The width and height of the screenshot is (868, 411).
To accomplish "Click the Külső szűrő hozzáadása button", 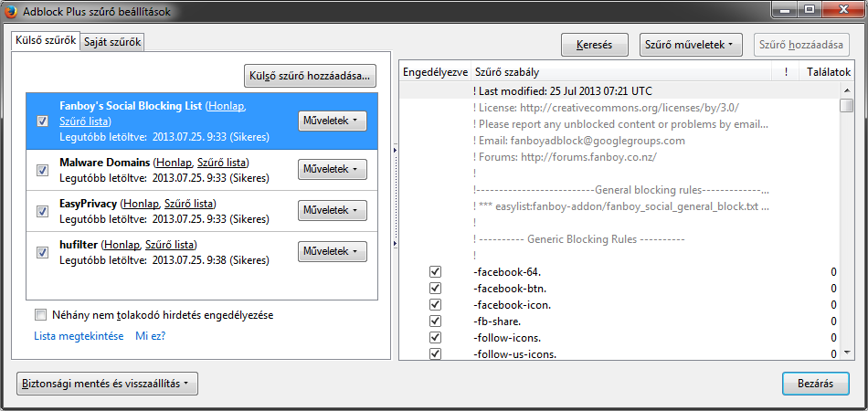I will pos(310,77).
